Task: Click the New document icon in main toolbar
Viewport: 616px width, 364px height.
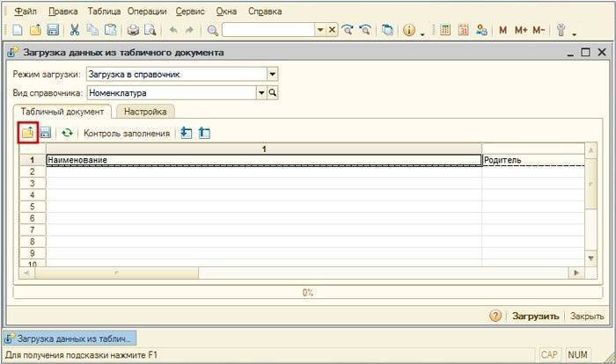Action: pos(18,30)
